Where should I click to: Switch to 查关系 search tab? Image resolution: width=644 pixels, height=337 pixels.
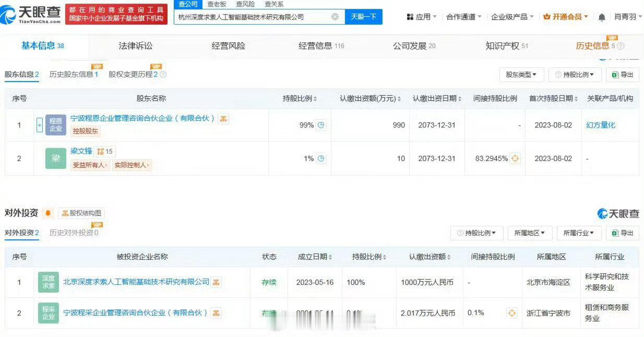tap(274, 4)
